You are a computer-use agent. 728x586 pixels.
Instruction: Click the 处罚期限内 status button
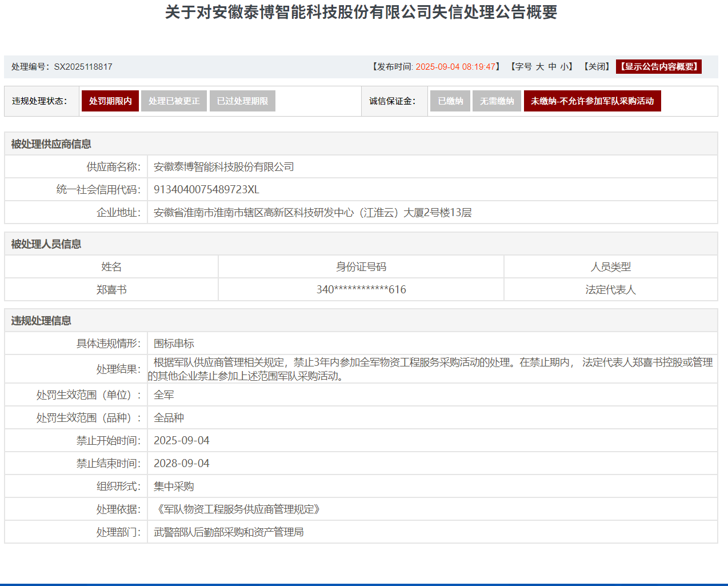pos(110,101)
